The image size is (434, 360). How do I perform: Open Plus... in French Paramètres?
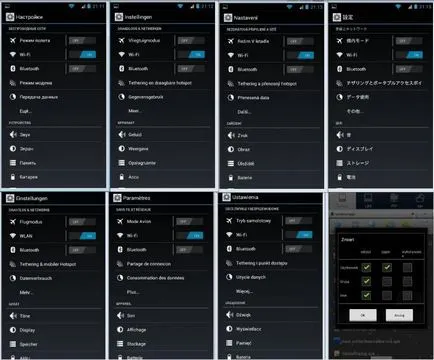(x=161, y=292)
